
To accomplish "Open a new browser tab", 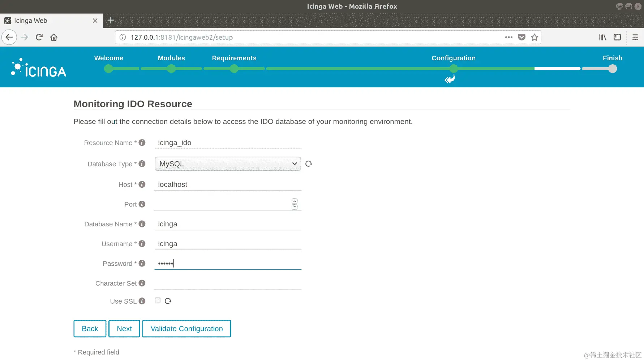I will tap(111, 21).
